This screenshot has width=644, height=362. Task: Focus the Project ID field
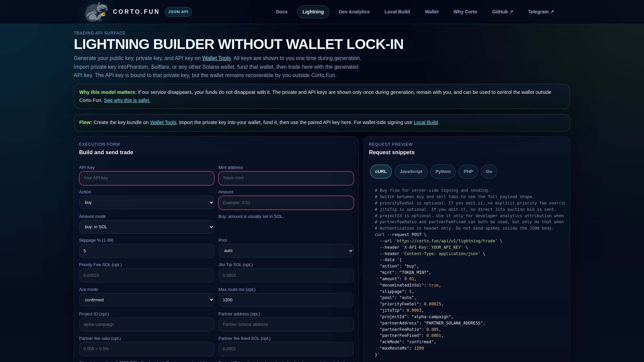click(147, 324)
